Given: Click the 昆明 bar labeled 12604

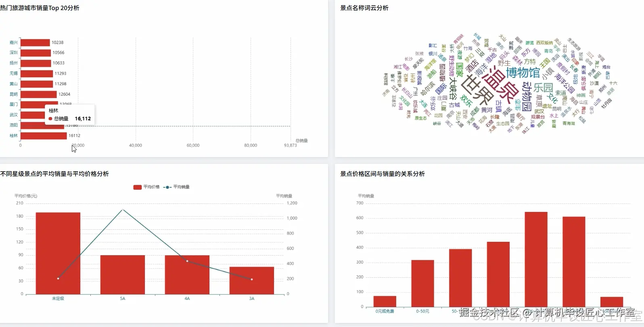Looking at the screenshot, I should coord(39,94).
